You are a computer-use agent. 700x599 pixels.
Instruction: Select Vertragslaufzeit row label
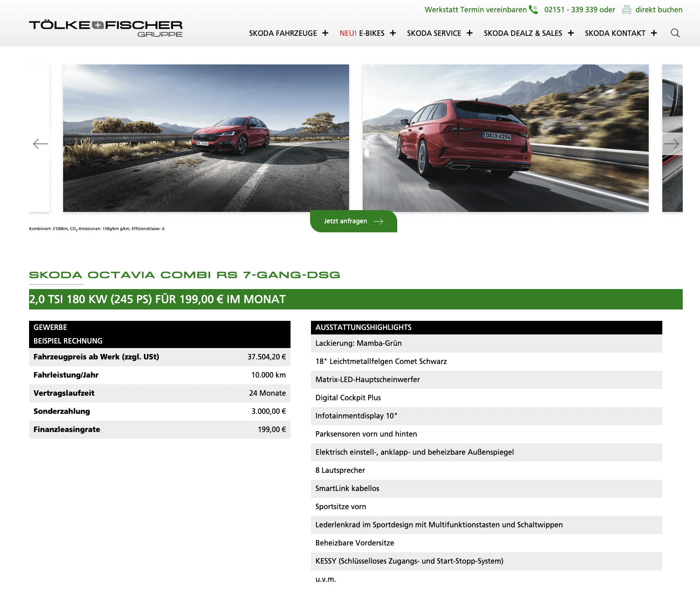coord(64,393)
